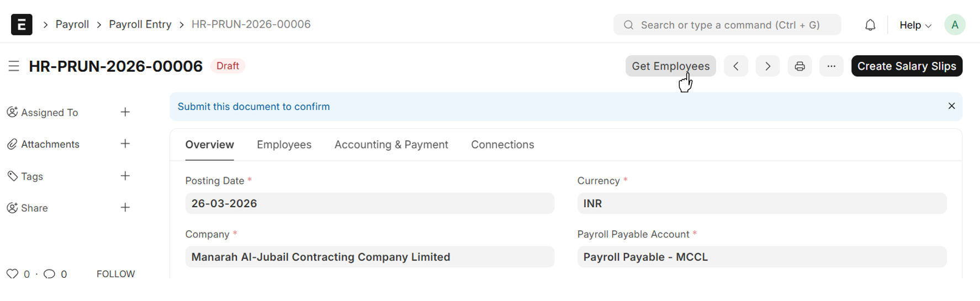This screenshot has height=301, width=980.
Task: Open the Accounting & Payment tab
Action: tap(391, 145)
